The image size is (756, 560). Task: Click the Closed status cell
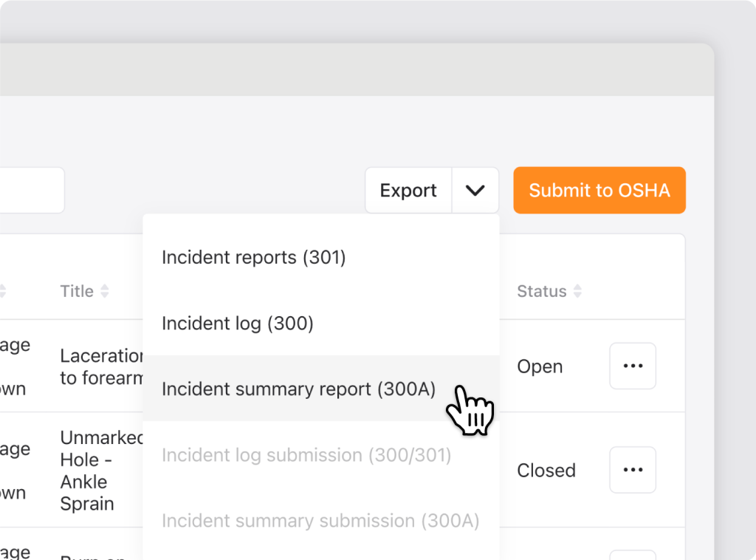tap(546, 471)
